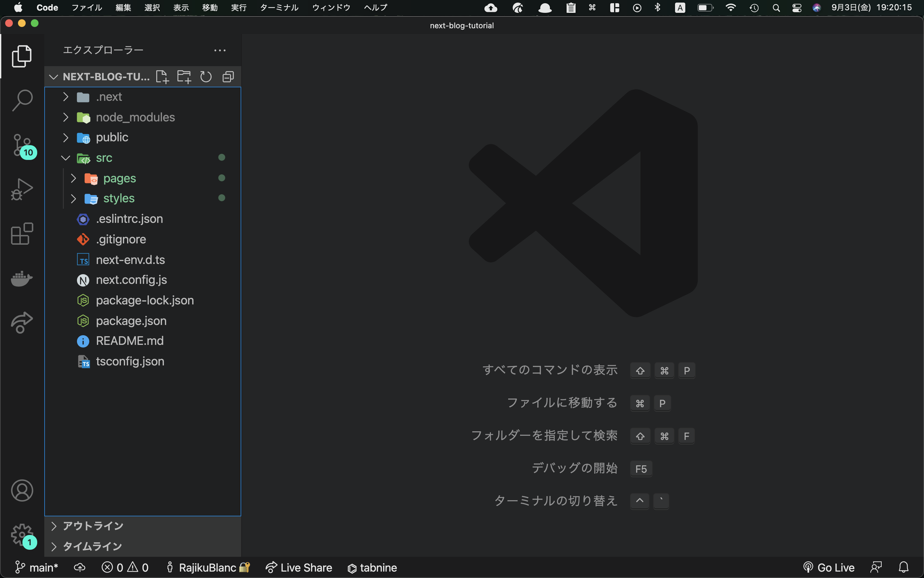The height and width of the screenshot is (578, 924).
Task: Click the battery status menu bar icon
Action: click(x=705, y=8)
